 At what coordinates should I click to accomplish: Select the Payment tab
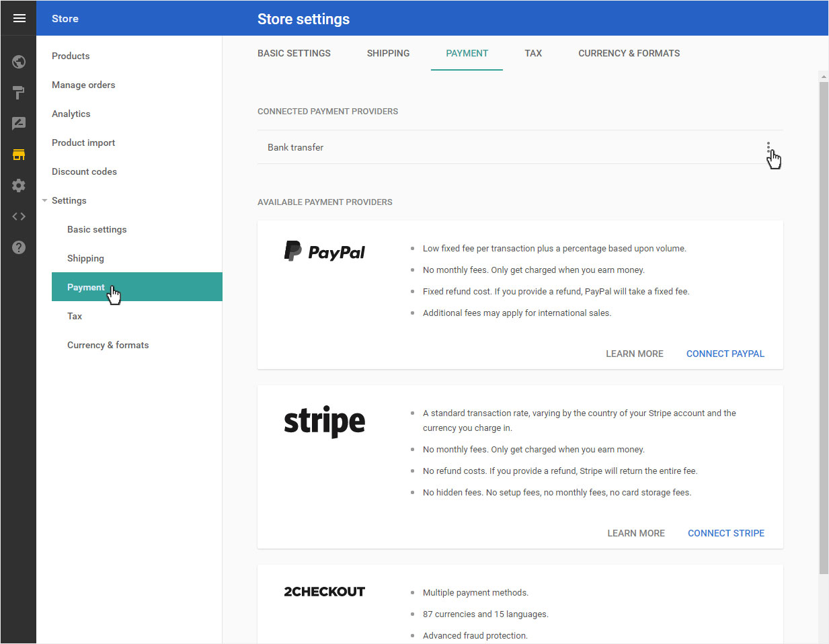pos(467,53)
